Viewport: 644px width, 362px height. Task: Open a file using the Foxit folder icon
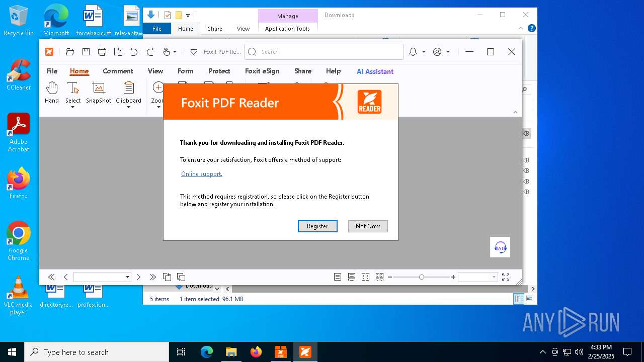point(70,52)
